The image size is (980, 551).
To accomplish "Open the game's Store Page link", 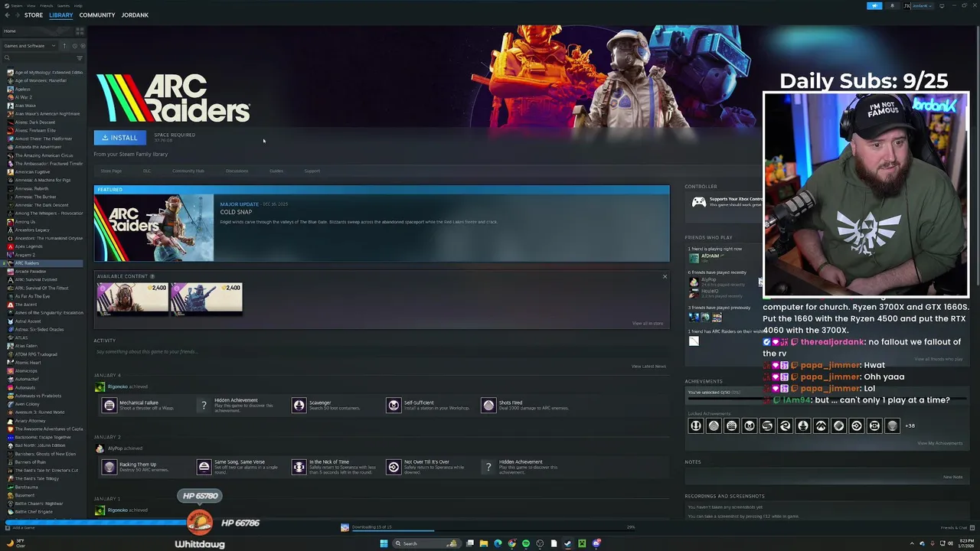I will (x=111, y=171).
